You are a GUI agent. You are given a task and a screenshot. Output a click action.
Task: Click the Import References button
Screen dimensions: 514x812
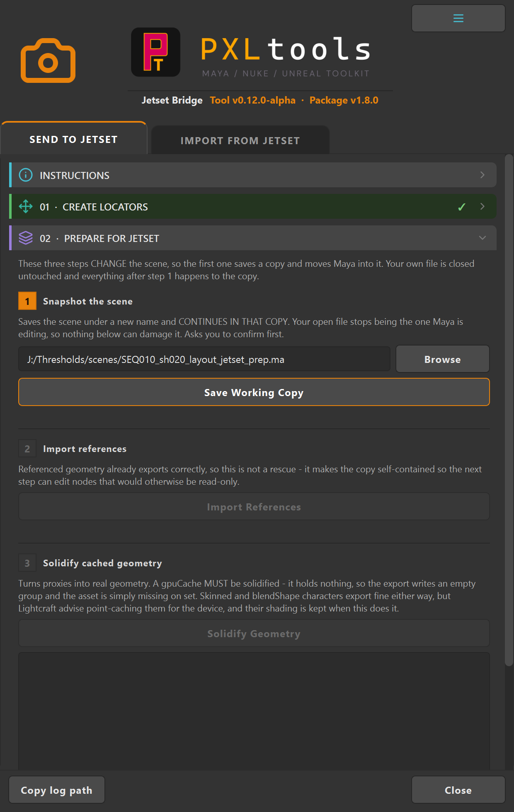254,507
